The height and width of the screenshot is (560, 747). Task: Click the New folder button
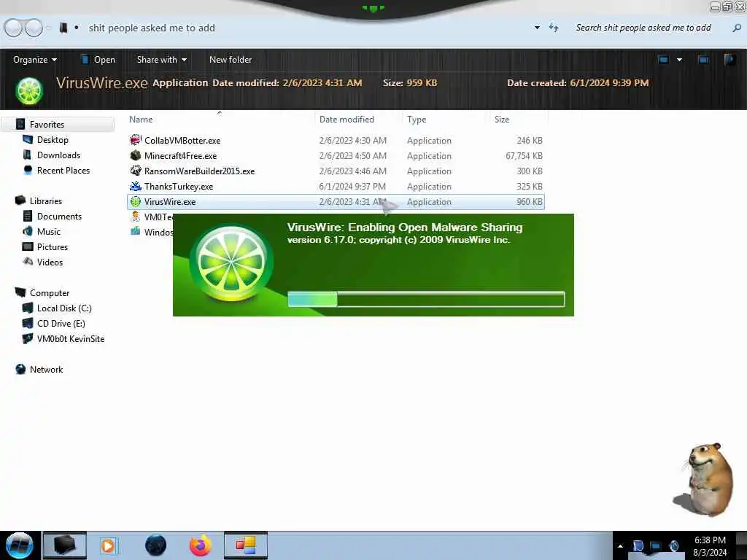(x=231, y=60)
